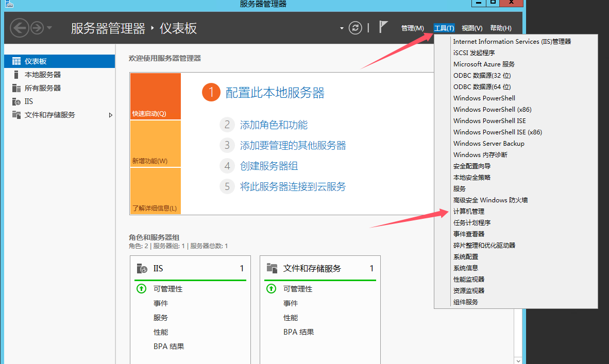Open the 管理(M) menu
This screenshot has height=364, width=609.
[x=412, y=28]
